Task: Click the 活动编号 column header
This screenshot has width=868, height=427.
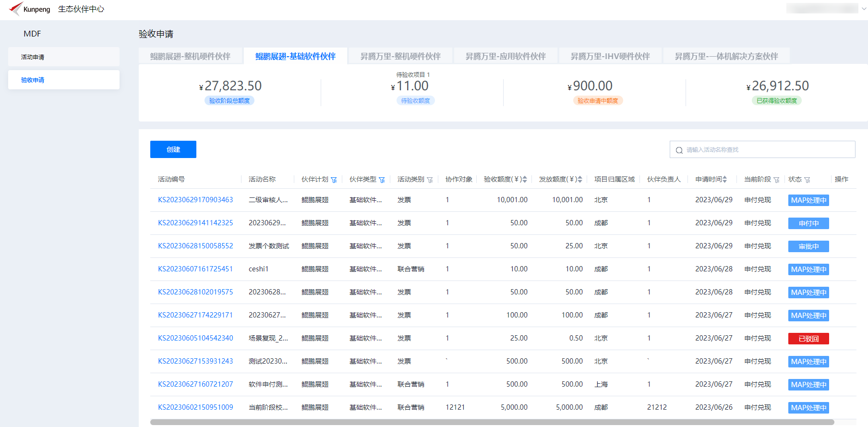Action: tap(171, 179)
